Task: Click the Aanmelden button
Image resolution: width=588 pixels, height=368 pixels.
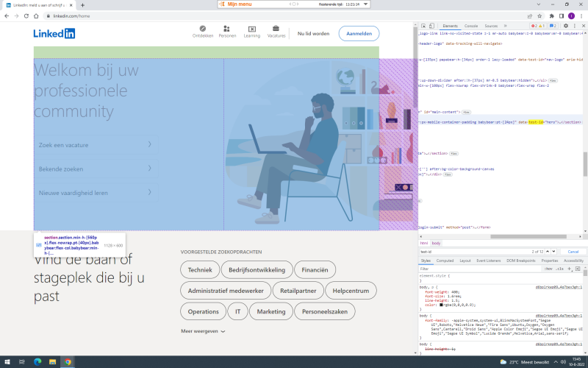Action: point(359,33)
